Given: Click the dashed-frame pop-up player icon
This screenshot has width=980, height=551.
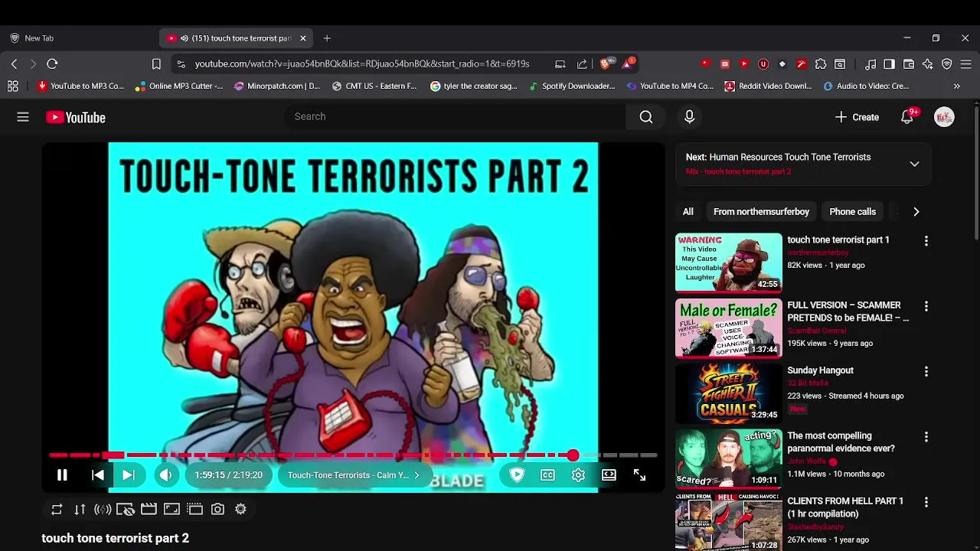Looking at the screenshot, I should [x=194, y=509].
